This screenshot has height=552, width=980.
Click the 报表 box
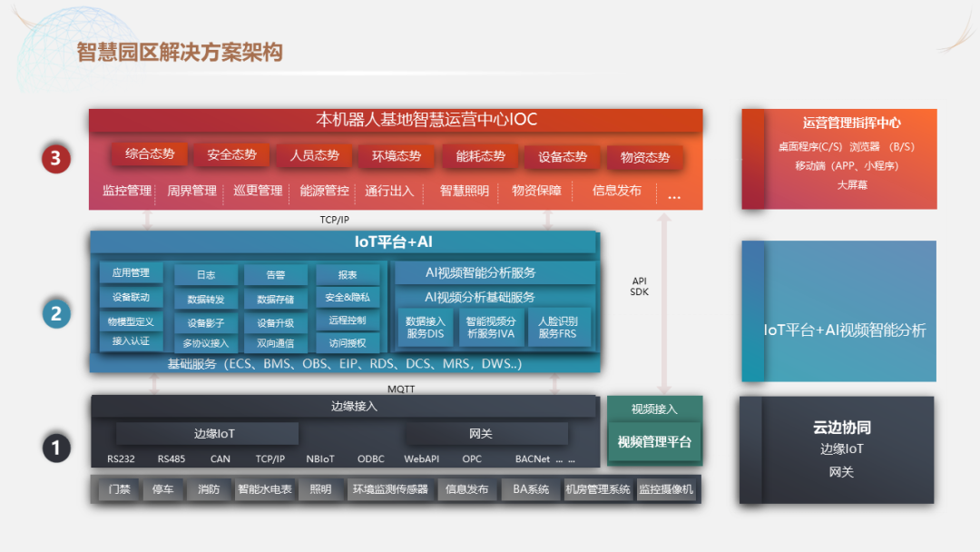(x=348, y=274)
